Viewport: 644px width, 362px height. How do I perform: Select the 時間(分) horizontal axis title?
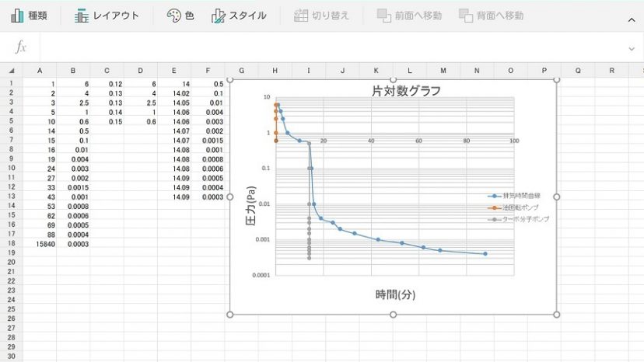pyautogui.click(x=396, y=294)
